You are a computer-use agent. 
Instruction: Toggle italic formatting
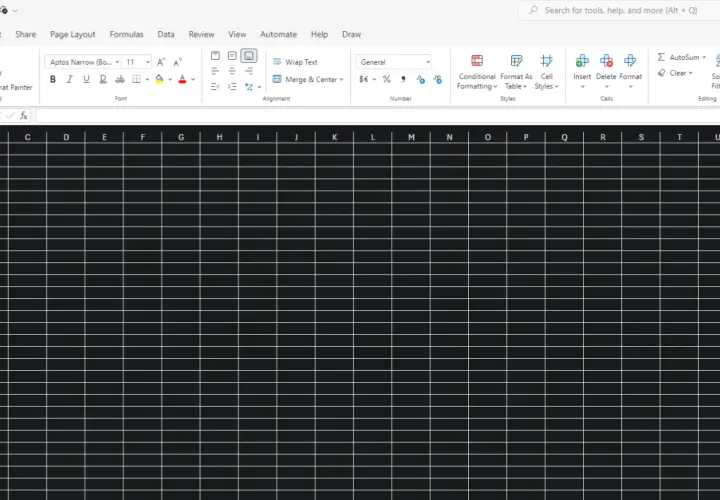(x=69, y=79)
